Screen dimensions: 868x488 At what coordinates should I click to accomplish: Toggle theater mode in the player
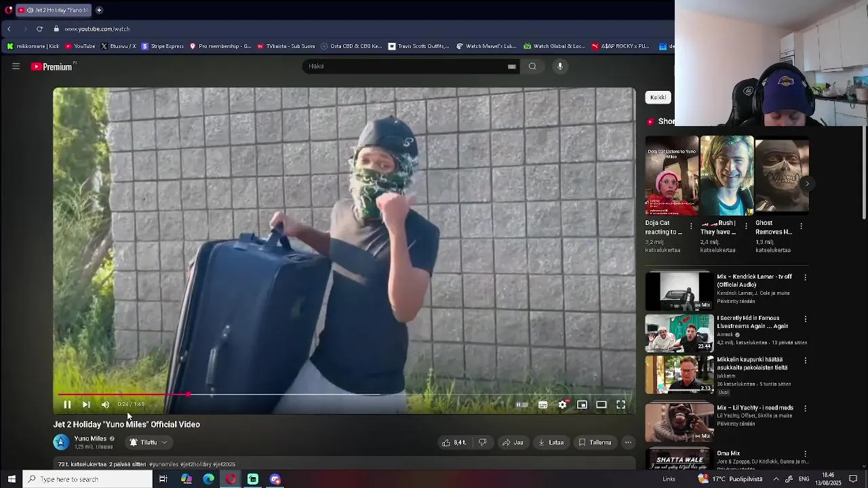coord(601,405)
